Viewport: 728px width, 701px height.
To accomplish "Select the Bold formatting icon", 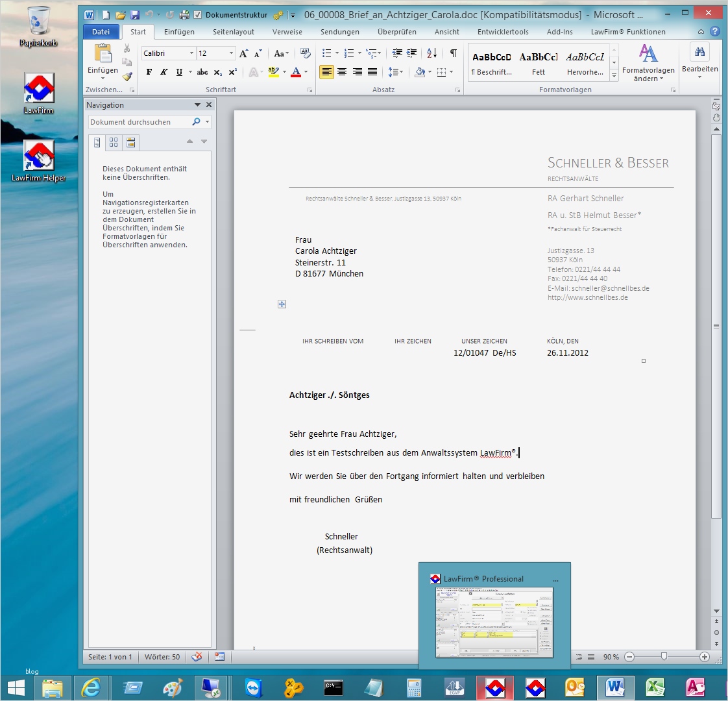I will tap(149, 72).
